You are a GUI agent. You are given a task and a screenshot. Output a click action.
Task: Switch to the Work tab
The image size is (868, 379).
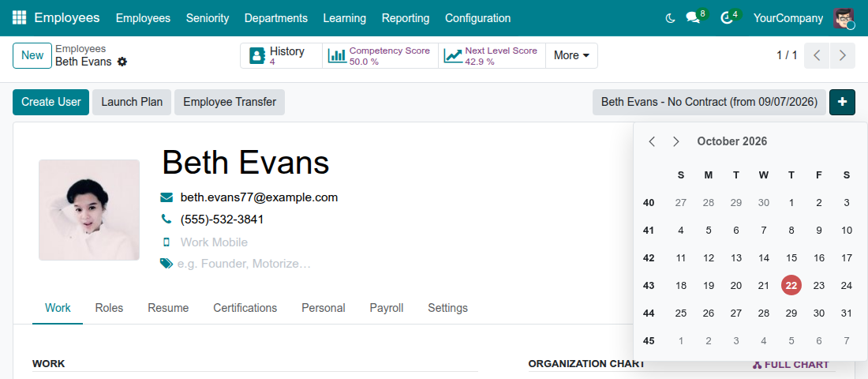click(58, 308)
